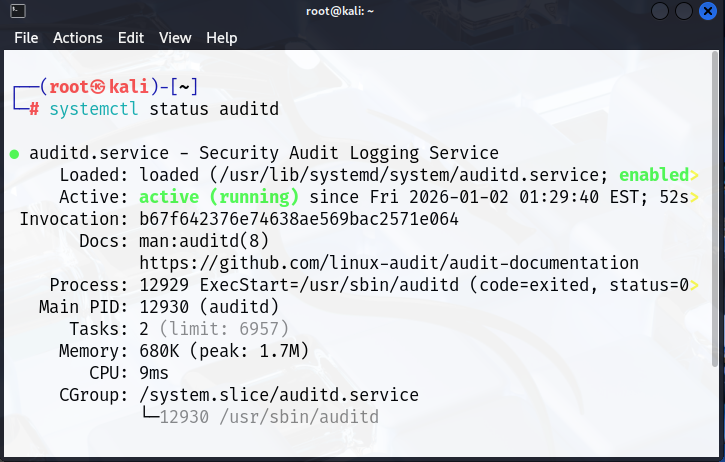This screenshot has height=462, width=725.
Task: Click the vertical scrollbar of the terminal
Action: (715, 209)
